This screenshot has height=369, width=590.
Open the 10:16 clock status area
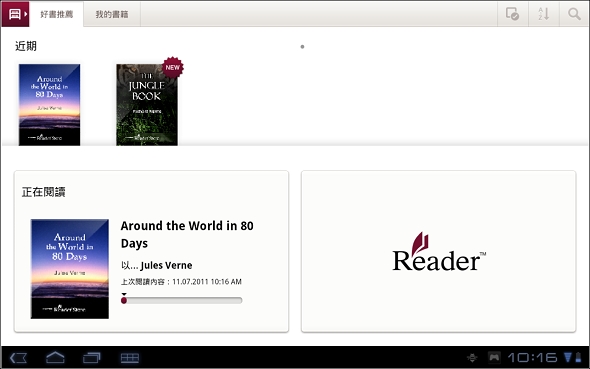coord(532,357)
